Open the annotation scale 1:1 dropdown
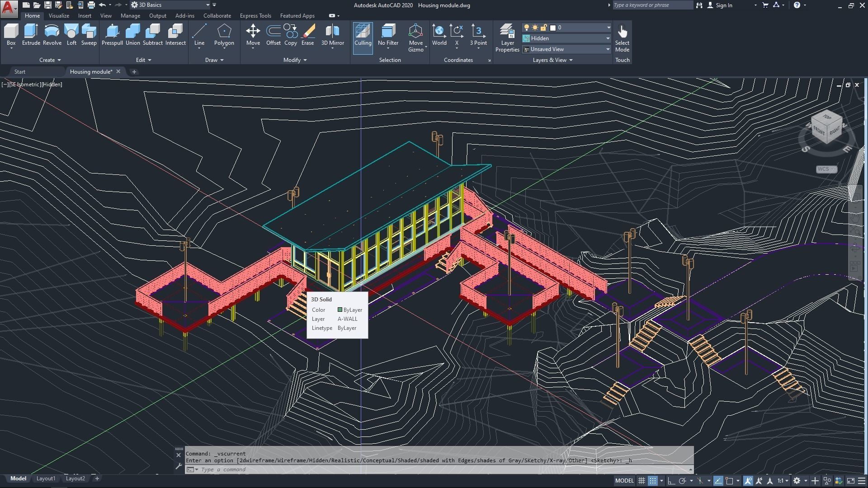 pyautogui.click(x=783, y=481)
